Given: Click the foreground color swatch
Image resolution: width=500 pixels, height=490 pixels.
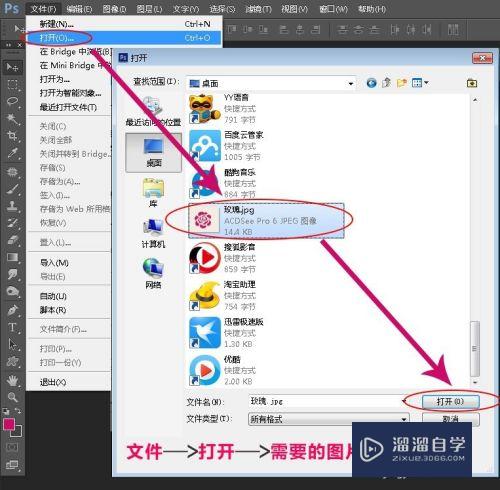Looking at the screenshot, I should 9,425.
